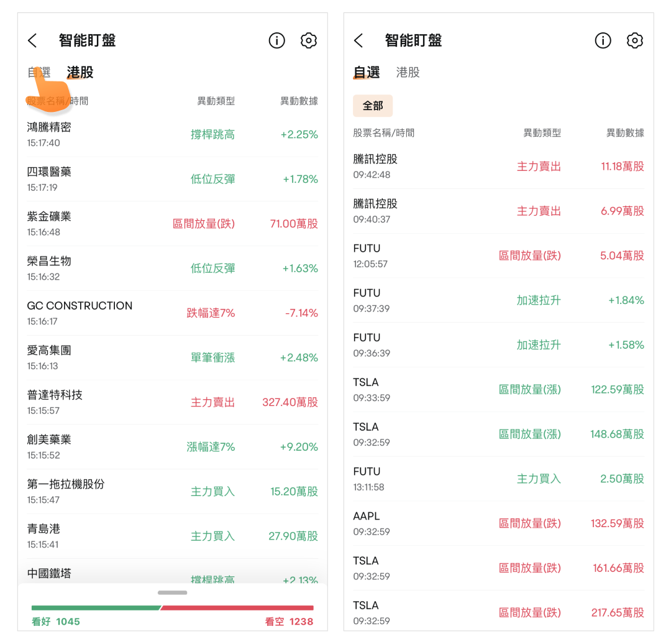Image resolution: width=671 pixels, height=644 pixels.
Task: Open info icon in right screen header
Action: click(603, 41)
